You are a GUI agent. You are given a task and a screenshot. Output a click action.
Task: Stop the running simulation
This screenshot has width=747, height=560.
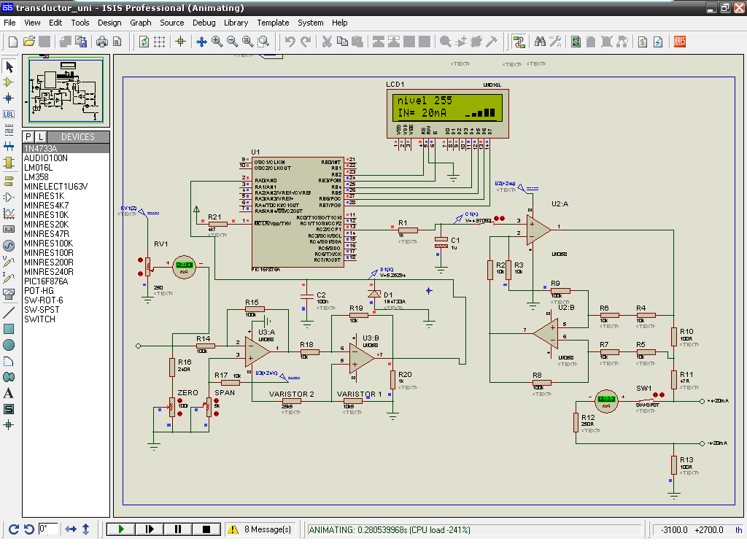click(x=206, y=529)
